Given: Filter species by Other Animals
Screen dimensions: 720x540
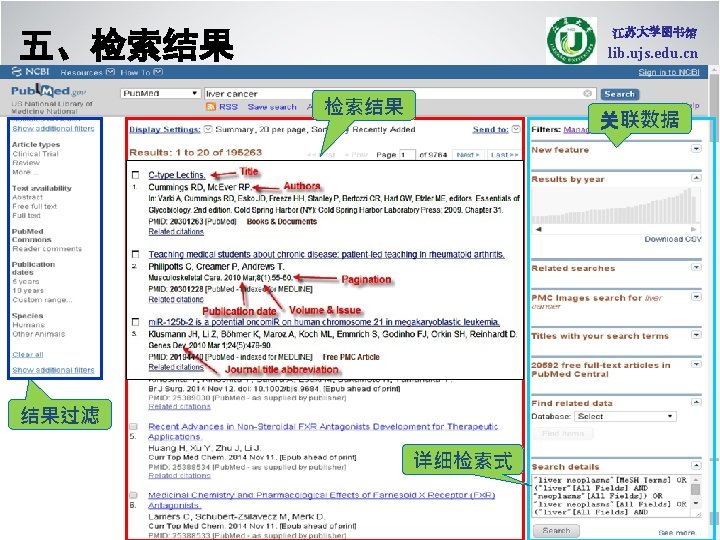Looking at the screenshot, I should pyautogui.click(x=39, y=334).
